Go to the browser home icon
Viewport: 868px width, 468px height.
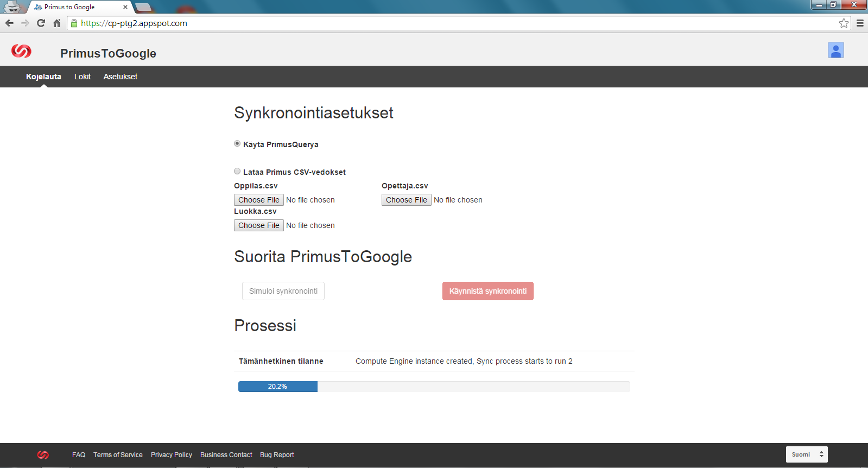click(x=56, y=23)
